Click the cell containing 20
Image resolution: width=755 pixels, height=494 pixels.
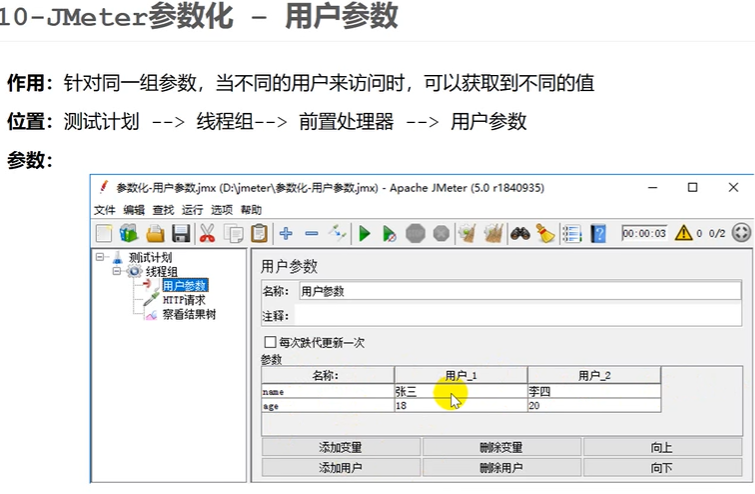[594, 405]
